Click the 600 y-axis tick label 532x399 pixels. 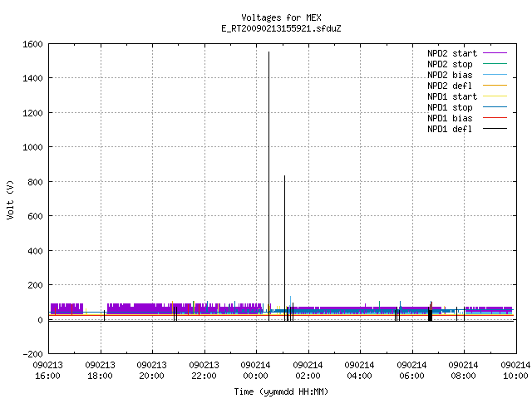tap(35, 216)
